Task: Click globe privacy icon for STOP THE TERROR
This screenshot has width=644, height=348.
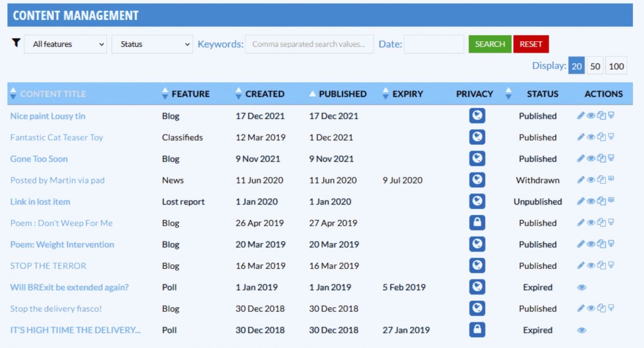Action: tap(477, 265)
